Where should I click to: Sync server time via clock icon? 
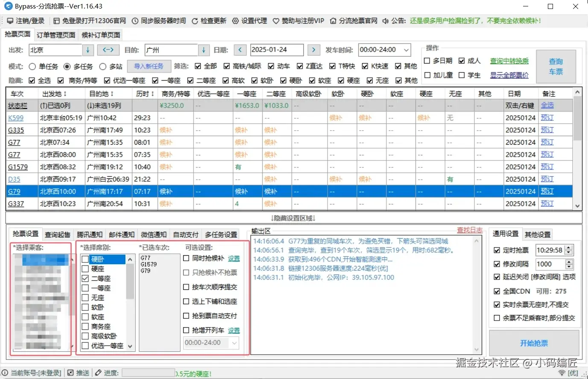[135, 21]
